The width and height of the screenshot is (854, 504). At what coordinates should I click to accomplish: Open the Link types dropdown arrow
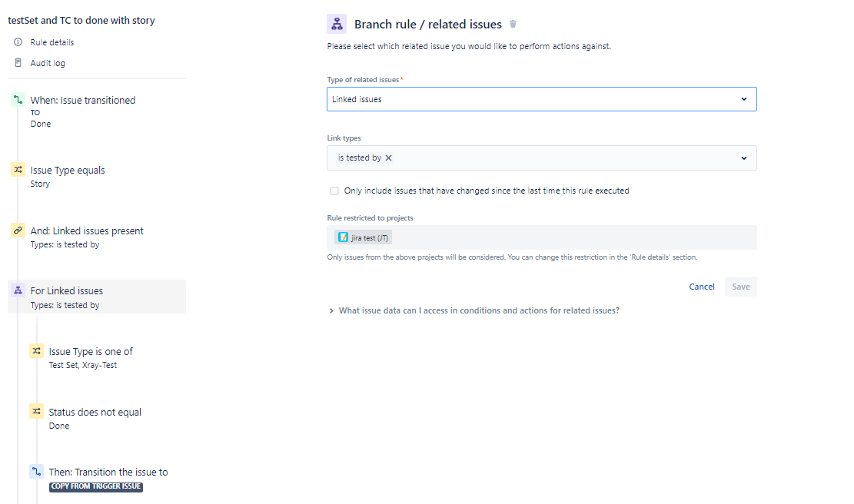pos(744,157)
